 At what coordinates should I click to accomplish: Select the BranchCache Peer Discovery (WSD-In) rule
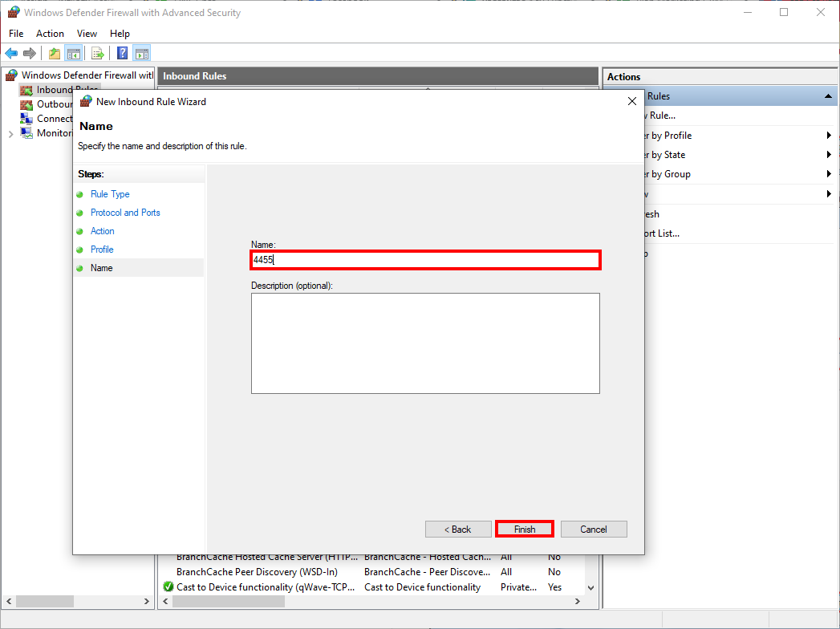pos(257,572)
